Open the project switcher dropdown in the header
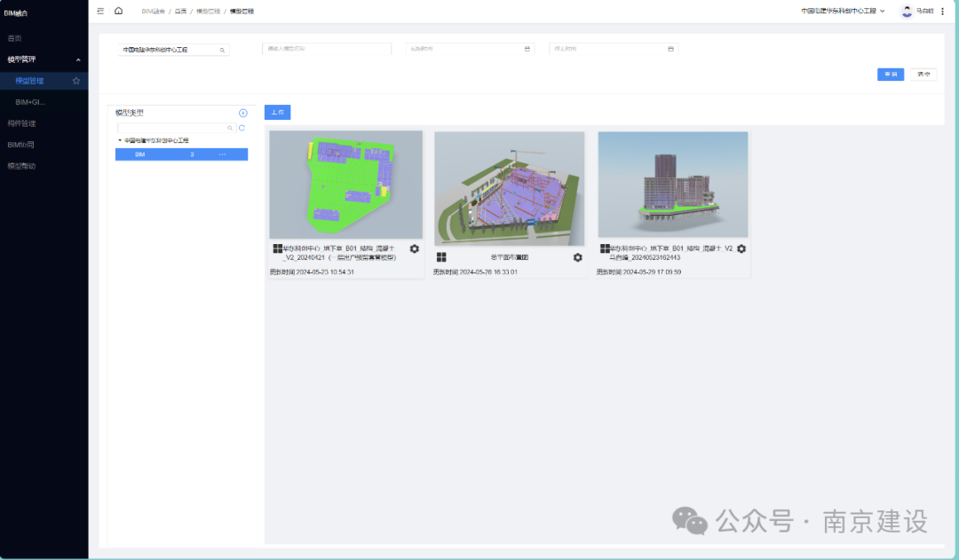 coord(843,11)
